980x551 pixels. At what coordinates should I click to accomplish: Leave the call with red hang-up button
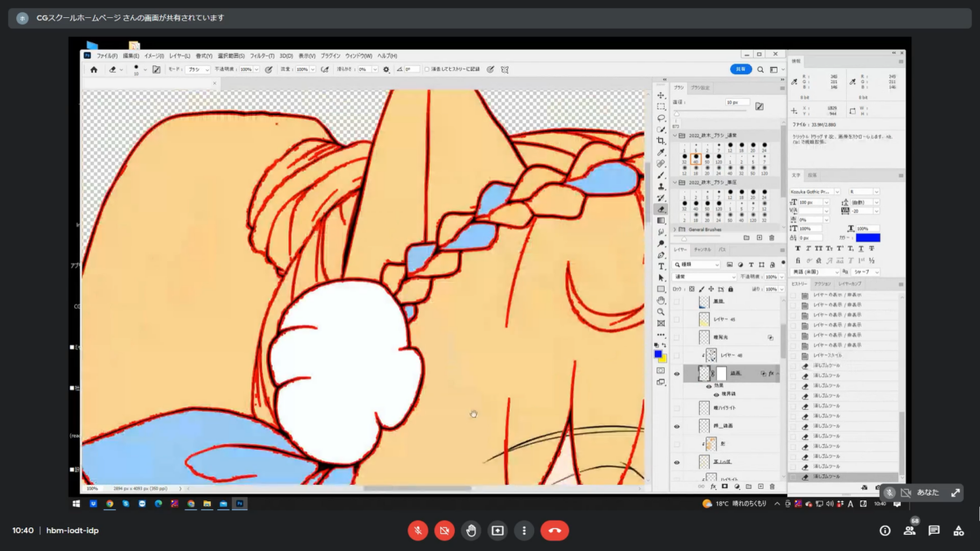click(555, 531)
